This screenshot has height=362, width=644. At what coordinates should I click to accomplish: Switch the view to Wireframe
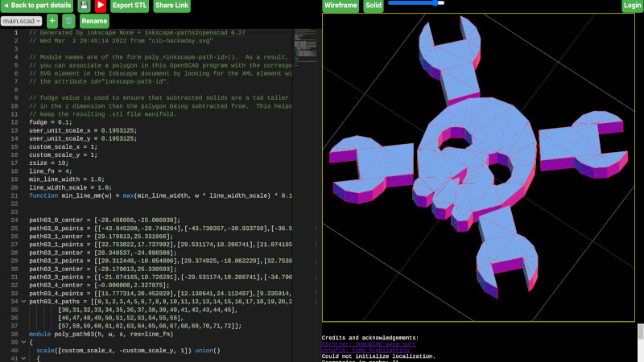click(341, 6)
